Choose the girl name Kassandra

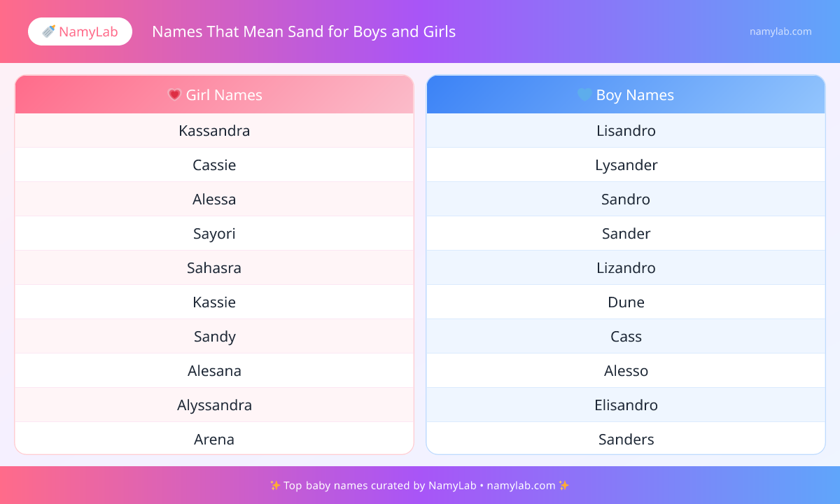[214, 131]
